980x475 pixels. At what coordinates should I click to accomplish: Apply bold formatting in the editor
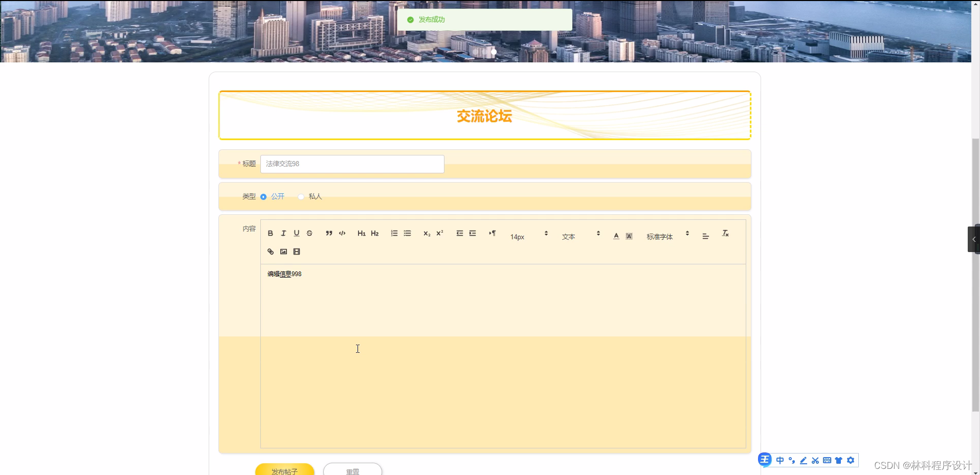(x=270, y=233)
